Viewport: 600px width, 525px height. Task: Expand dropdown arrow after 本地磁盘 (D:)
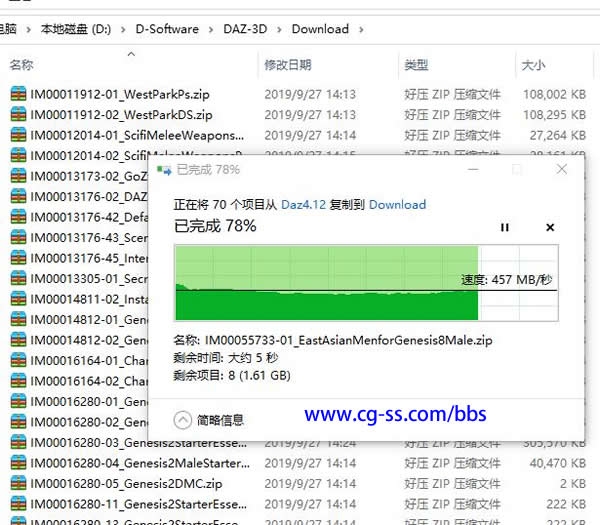125,29
